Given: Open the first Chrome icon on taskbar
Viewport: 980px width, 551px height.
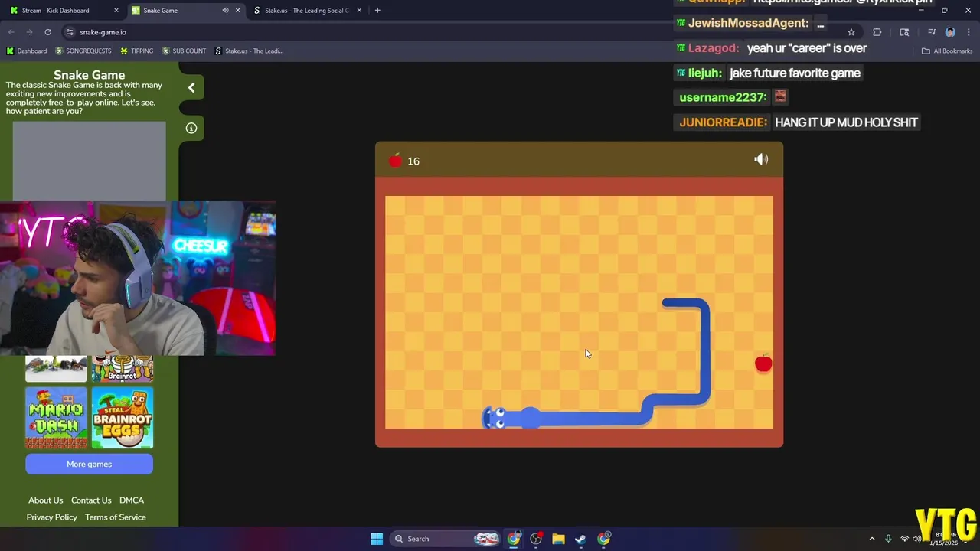Looking at the screenshot, I should [514, 539].
